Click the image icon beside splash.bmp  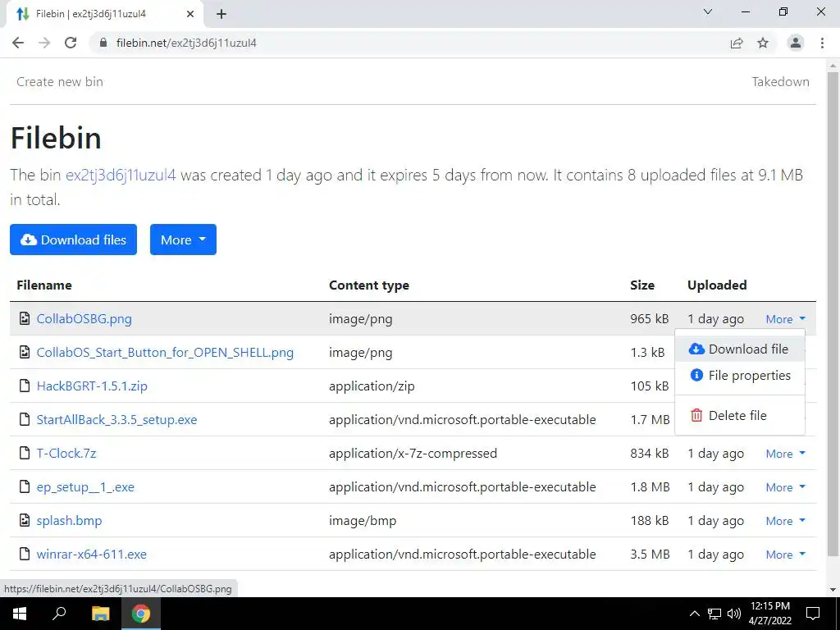point(24,520)
